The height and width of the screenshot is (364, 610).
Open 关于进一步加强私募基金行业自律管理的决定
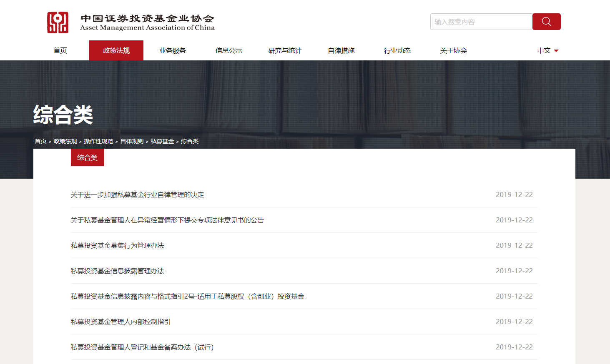[138, 194]
